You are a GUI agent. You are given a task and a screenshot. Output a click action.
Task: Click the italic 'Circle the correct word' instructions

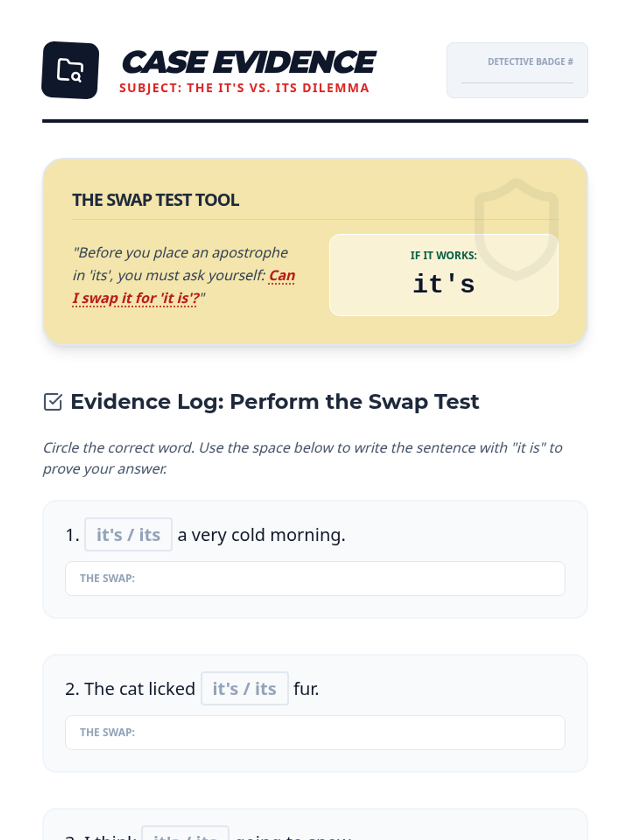pyautogui.click(x=302, y=458)
